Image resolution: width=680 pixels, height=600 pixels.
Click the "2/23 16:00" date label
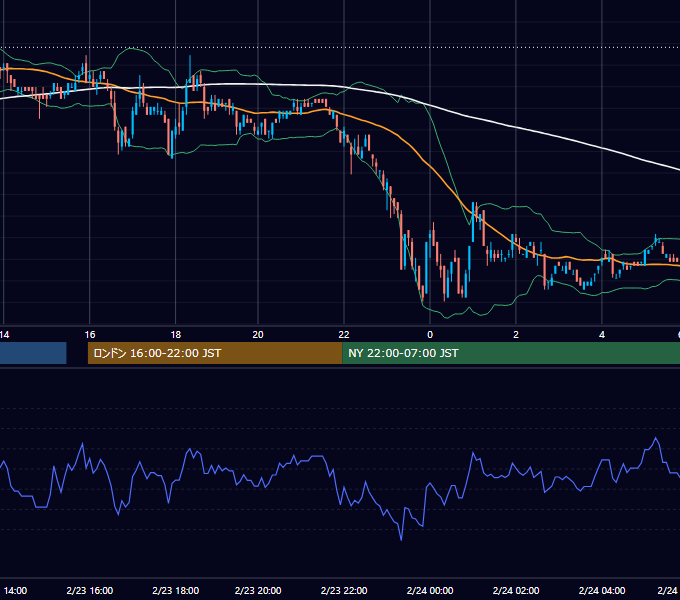(90, 590)
